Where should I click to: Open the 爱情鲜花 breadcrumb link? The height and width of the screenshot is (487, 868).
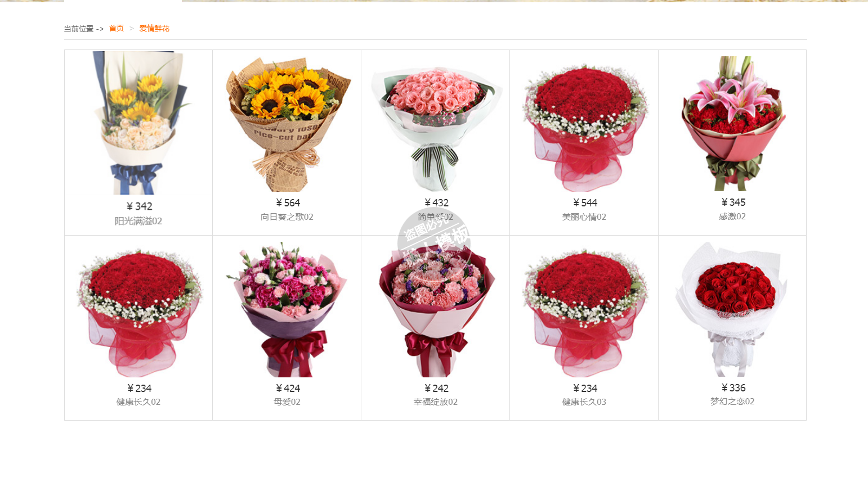(x=154, y=28)
